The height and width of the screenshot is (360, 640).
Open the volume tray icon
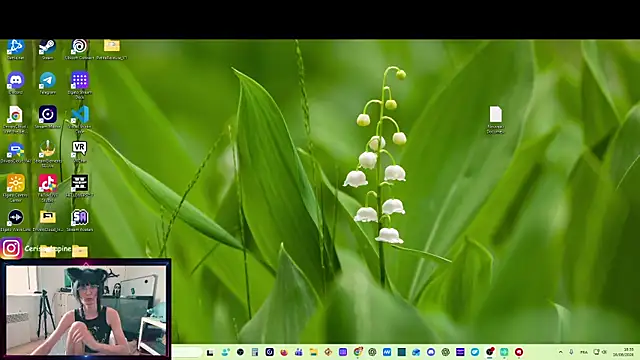point(604,352)
